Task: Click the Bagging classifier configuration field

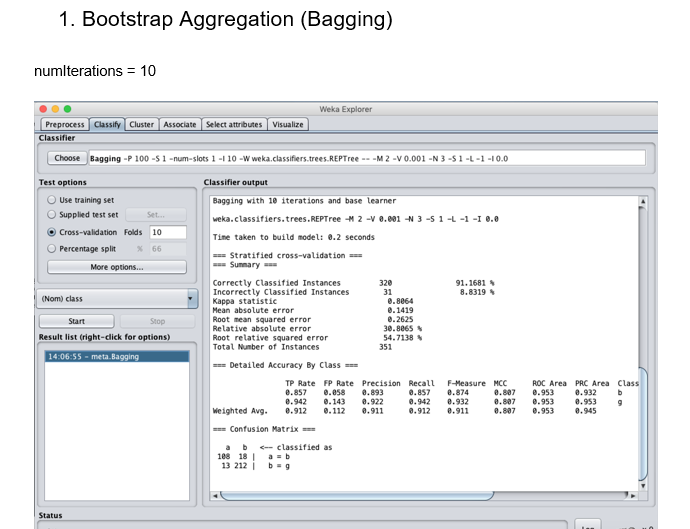Action: click(x=365, y=158)
